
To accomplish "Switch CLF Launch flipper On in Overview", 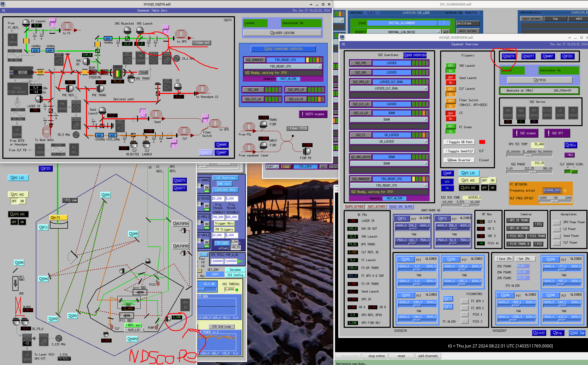I will coord(451,94).
